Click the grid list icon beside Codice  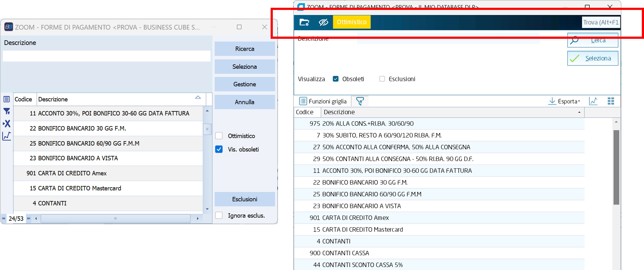(7, 99)
